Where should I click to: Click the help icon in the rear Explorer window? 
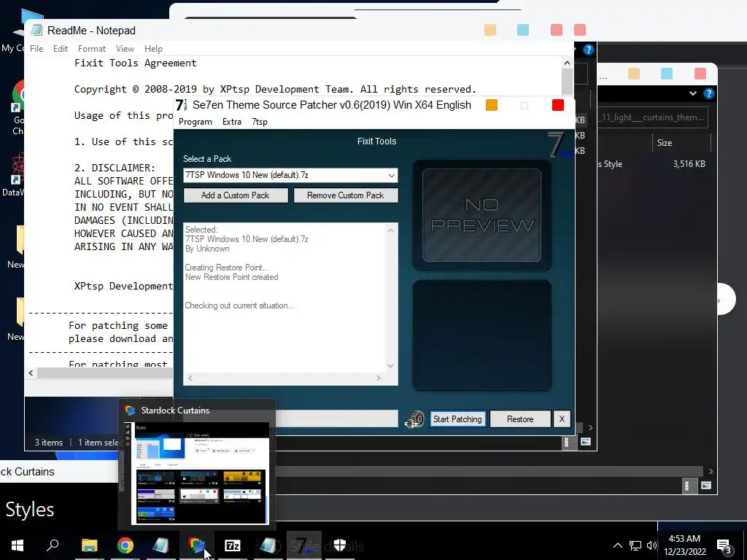[709, 93]
